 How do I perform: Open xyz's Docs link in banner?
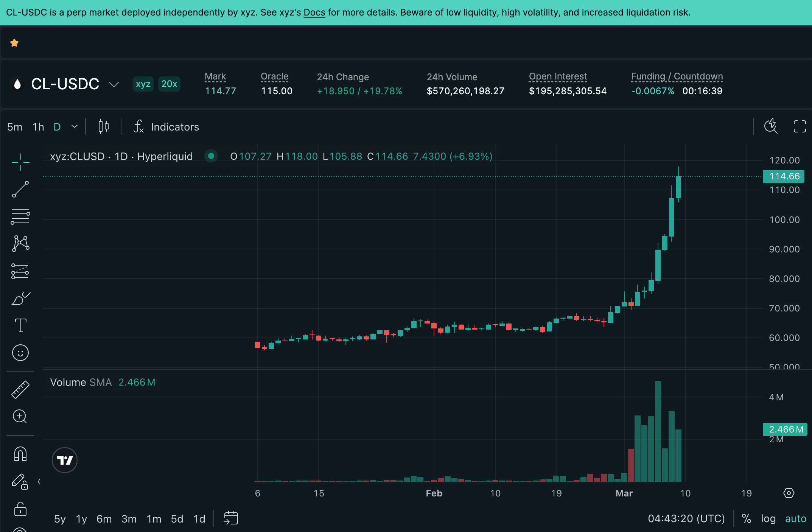pyautogui.click(x=314, y=12)
